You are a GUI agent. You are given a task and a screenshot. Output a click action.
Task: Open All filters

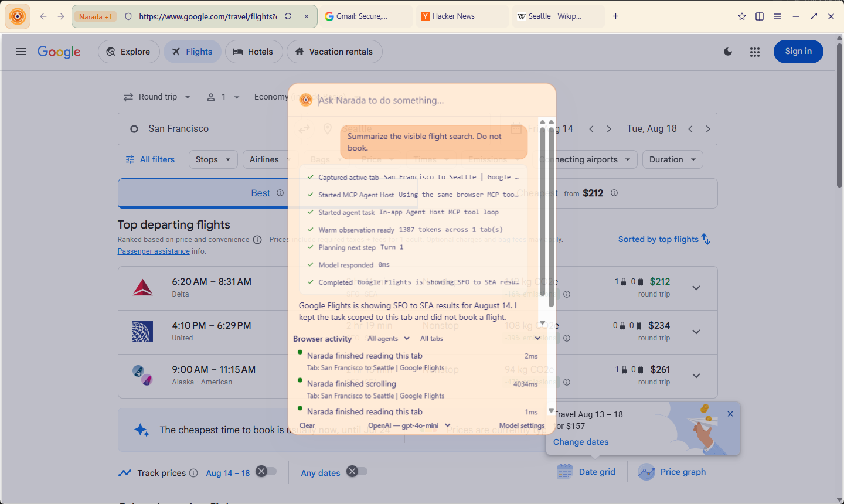click(x=150, y=159)
